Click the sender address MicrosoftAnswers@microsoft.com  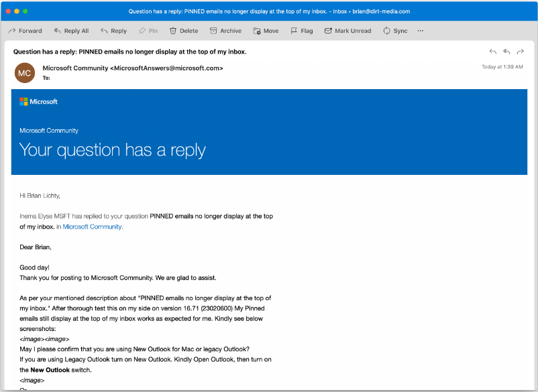tap(167, 68)
